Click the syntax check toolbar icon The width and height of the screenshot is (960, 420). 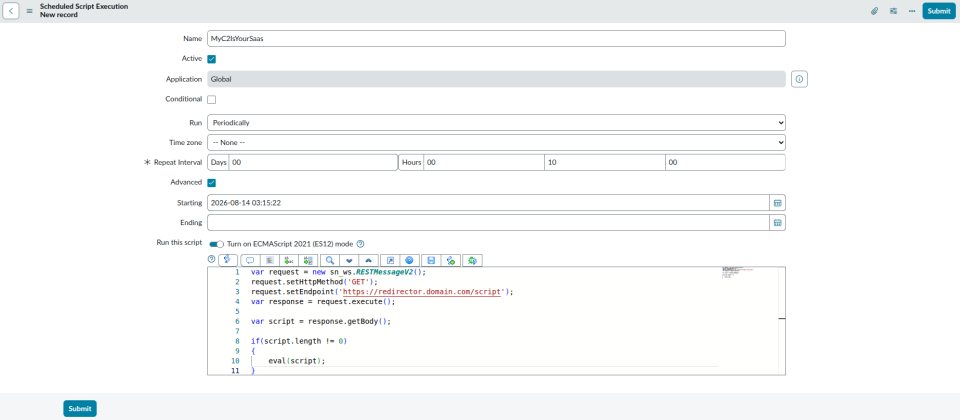(x=451, y=260)
